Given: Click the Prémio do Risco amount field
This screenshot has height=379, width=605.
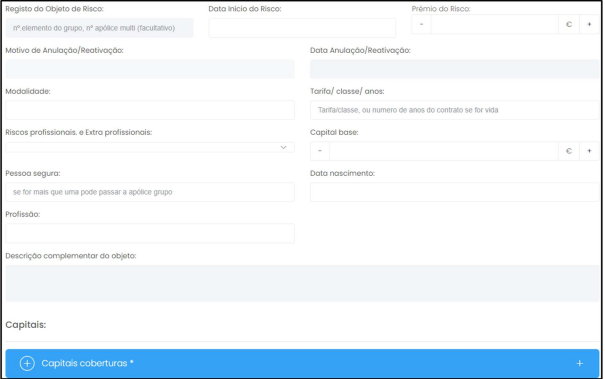Looking at the screenshot, I should click(x=495, y=24).
